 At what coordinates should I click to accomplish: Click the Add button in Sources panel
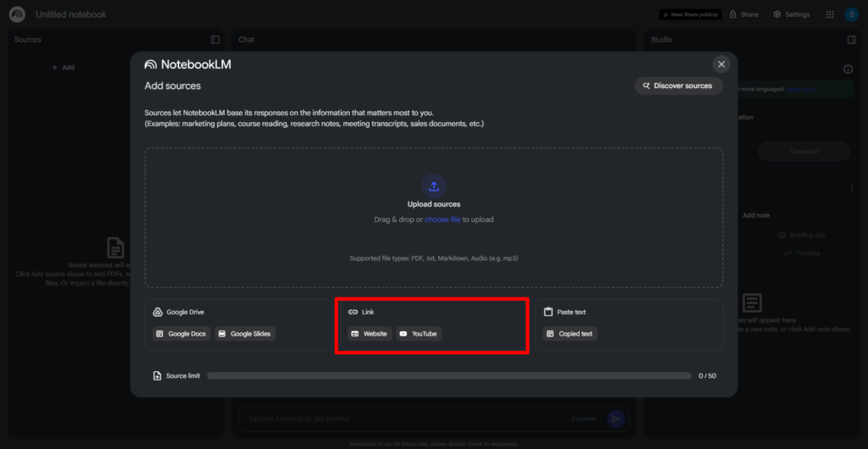[x=63, y=68]
